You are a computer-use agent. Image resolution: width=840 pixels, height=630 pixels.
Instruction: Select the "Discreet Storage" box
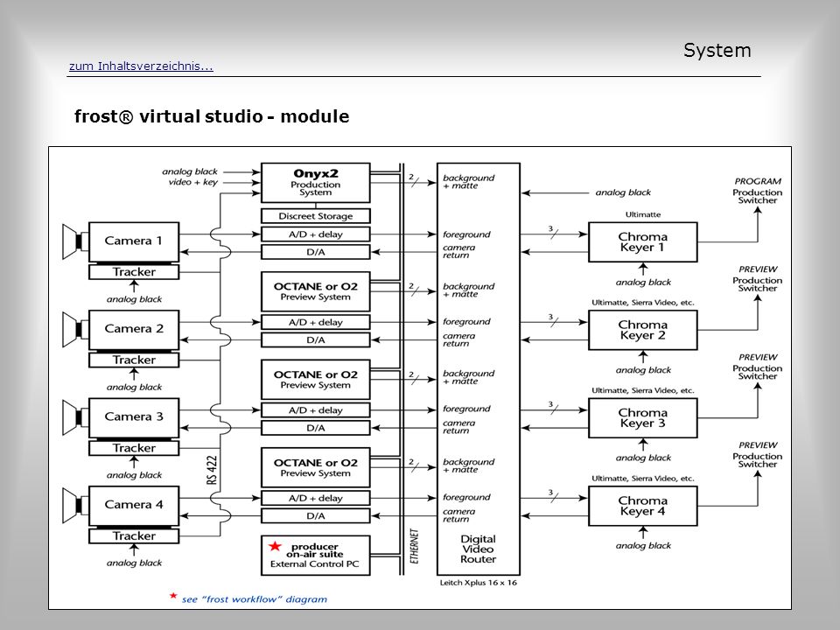pyautogui.click(x=316, y=216)
